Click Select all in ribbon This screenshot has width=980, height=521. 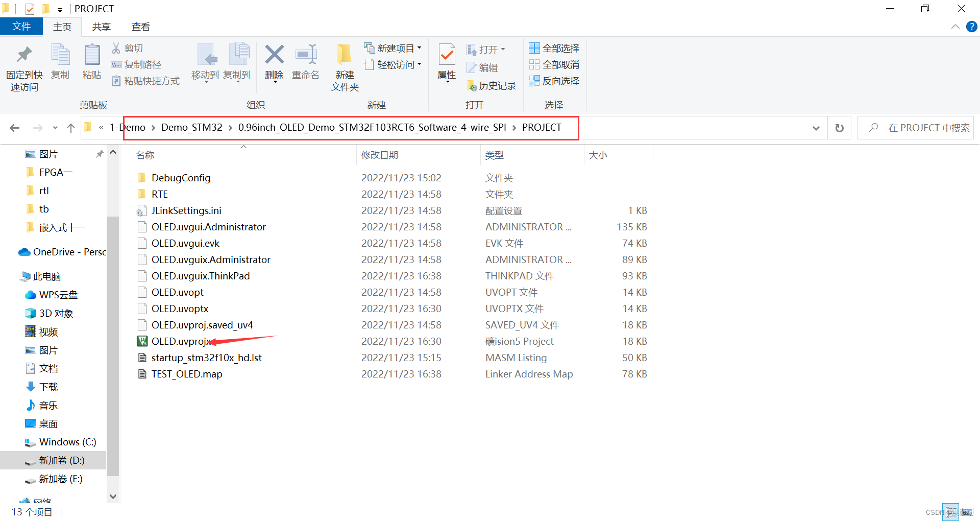click(x=554, y=48)
